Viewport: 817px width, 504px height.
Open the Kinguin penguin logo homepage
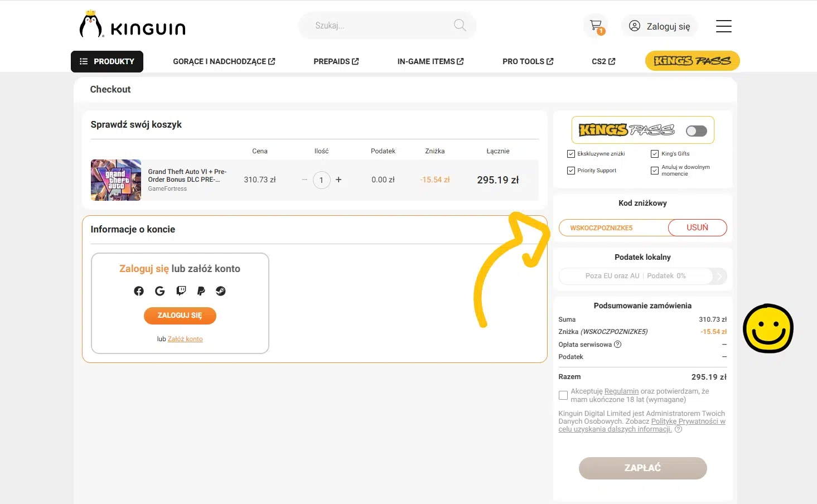pos(132,25)
